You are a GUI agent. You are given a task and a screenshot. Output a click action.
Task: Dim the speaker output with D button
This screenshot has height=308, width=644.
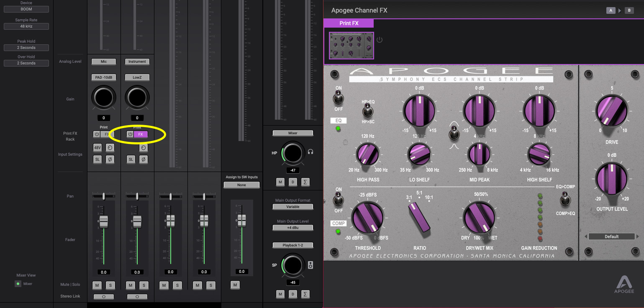[x=293, y=294]
